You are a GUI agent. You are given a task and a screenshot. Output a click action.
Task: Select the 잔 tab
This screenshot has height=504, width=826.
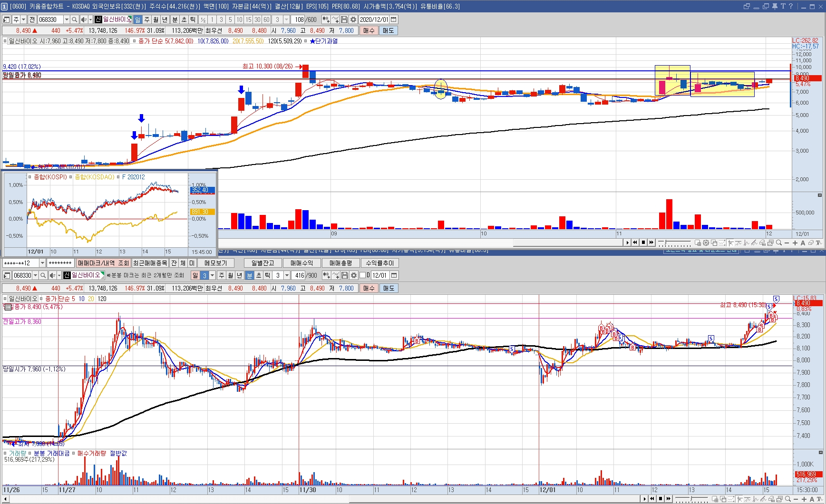(174, 263)
